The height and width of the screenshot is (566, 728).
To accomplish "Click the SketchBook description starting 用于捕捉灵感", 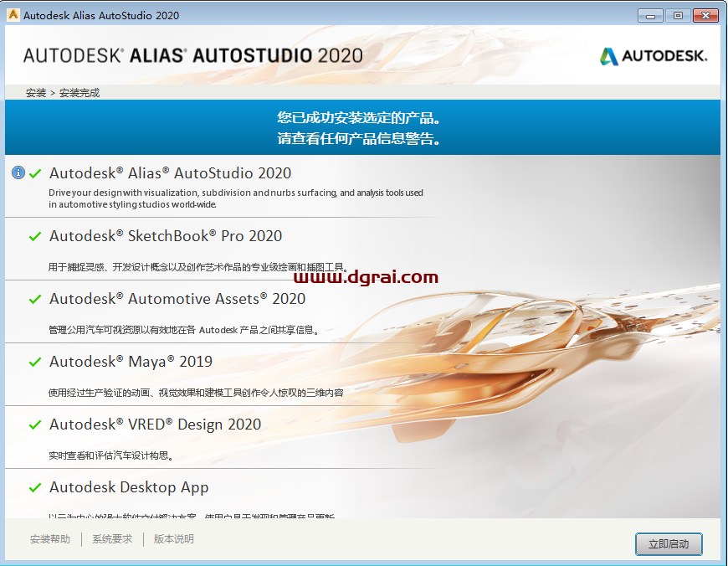I will click(x=198, y=267).
